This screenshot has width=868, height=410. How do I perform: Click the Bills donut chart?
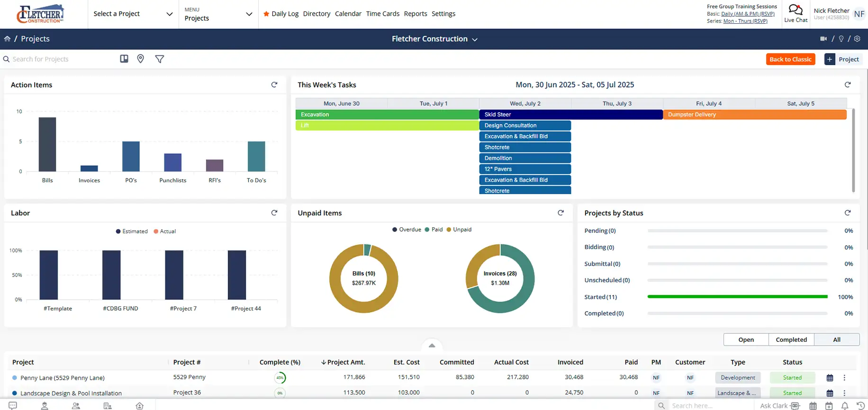pyautogui.click(x=364, y=278)
